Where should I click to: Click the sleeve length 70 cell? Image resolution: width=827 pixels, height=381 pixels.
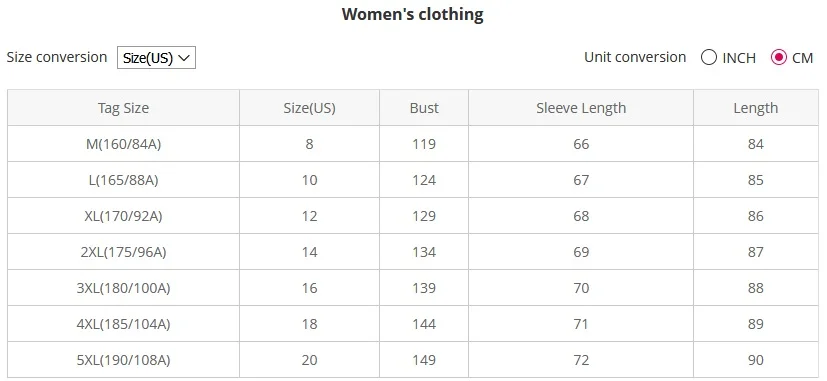tap(581, 288)
